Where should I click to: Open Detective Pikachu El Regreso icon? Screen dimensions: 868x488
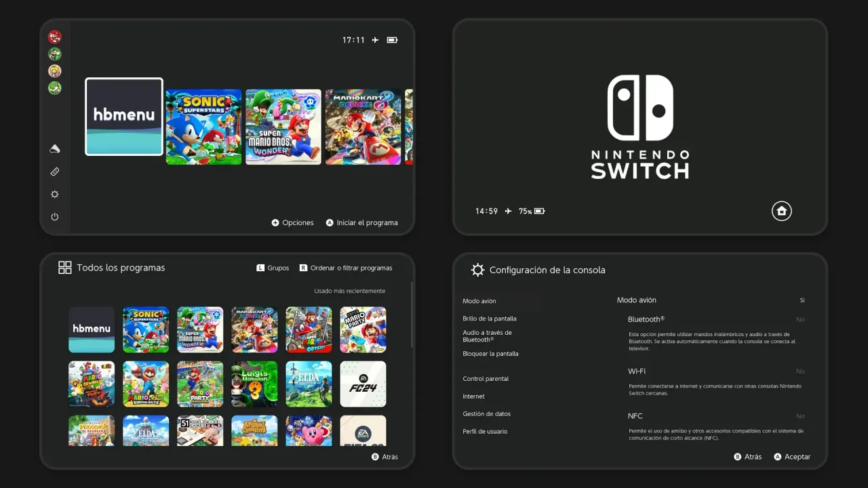click(x=92, y=430)
